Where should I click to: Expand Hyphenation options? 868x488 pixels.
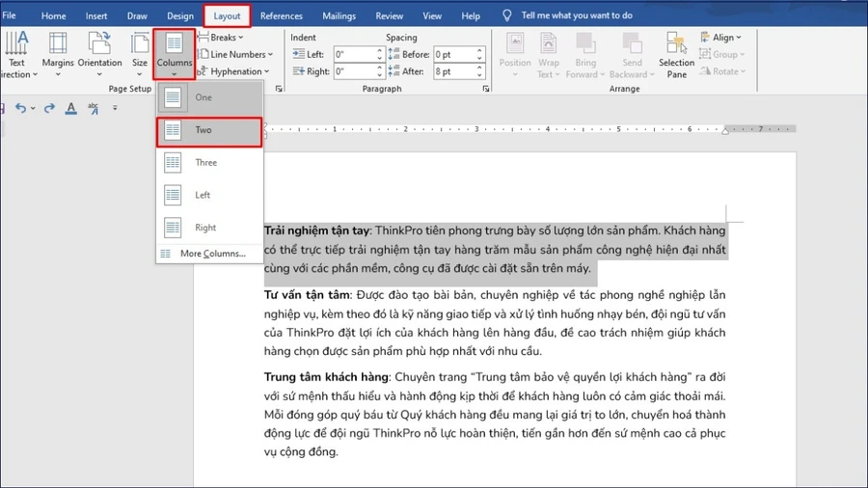233,71
